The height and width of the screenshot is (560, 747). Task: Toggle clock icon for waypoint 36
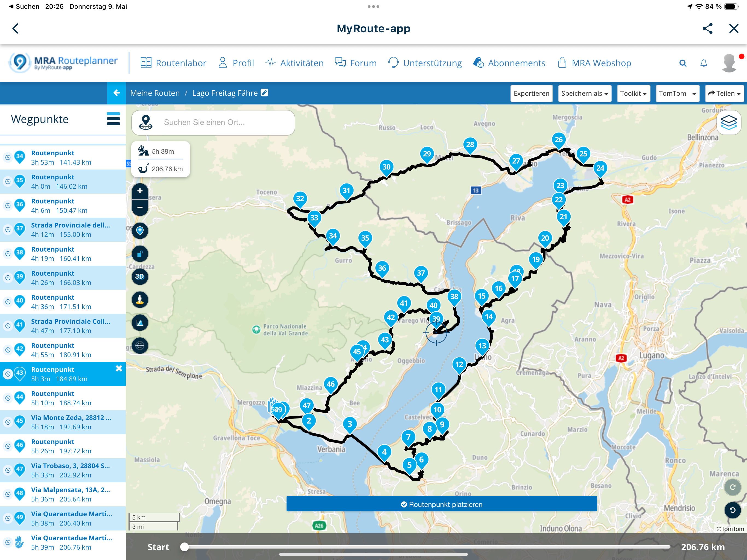point(8,205)
